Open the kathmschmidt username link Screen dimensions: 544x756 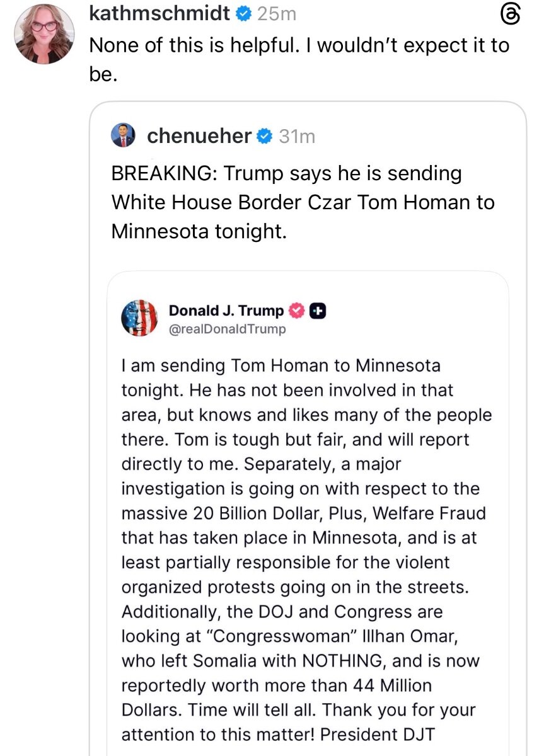(160, 14)
